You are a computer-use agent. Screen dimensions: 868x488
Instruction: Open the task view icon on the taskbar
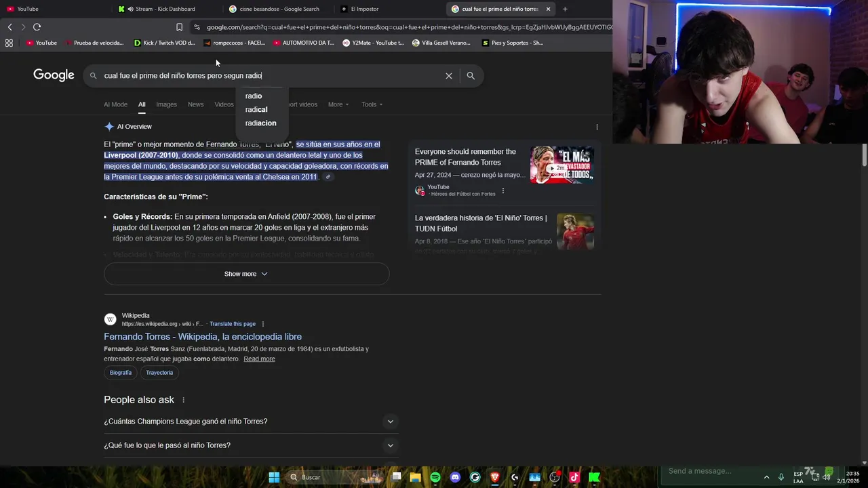[x=397, y=477]
